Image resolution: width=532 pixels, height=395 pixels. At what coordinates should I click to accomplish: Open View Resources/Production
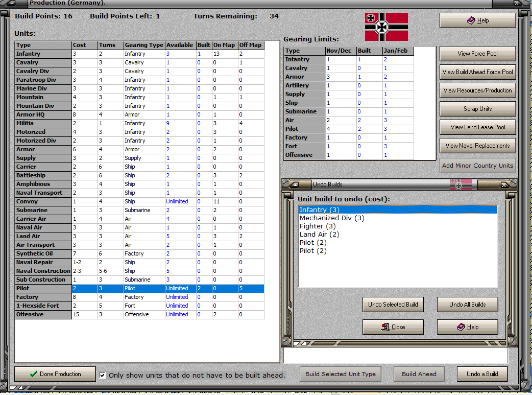[x=478, y=90]
